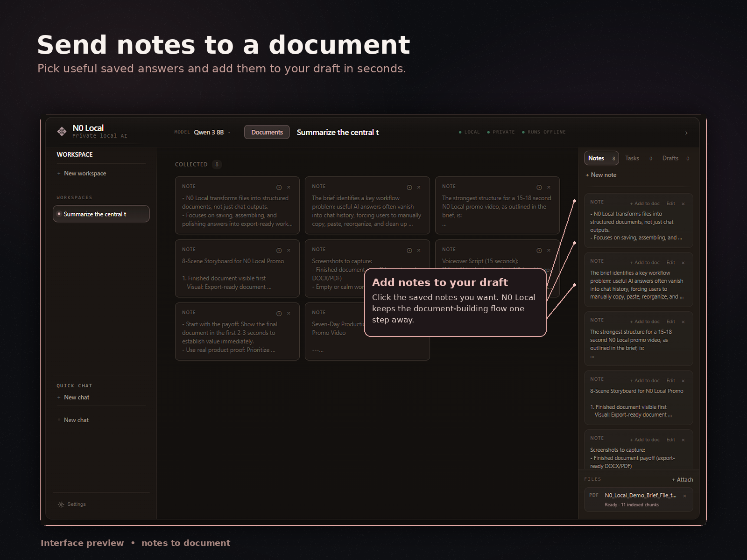Viewport: 747px width, 560px height.
Task: Click the circle-dot icon on the '8-Scene Storyboard' collected card
Action: click(279, 251)
